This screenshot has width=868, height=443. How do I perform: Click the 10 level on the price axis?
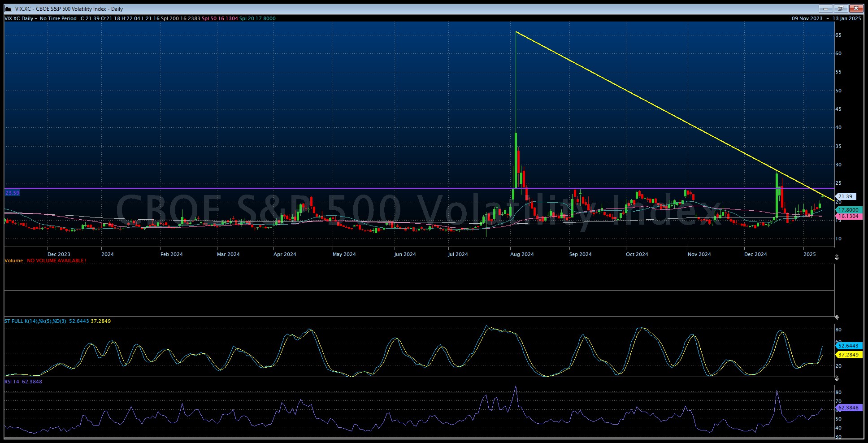[x=838, y=239]
